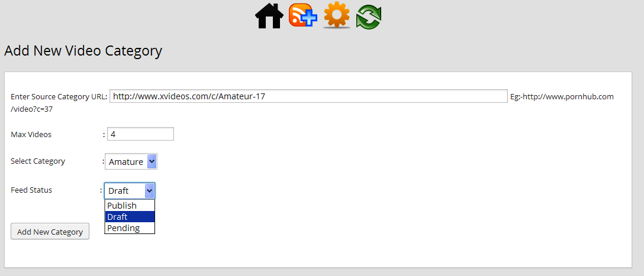The height and width of the screenshot is (276, 644).
Task: Click the Add New Video Category heading
Action: click(83, 51)
